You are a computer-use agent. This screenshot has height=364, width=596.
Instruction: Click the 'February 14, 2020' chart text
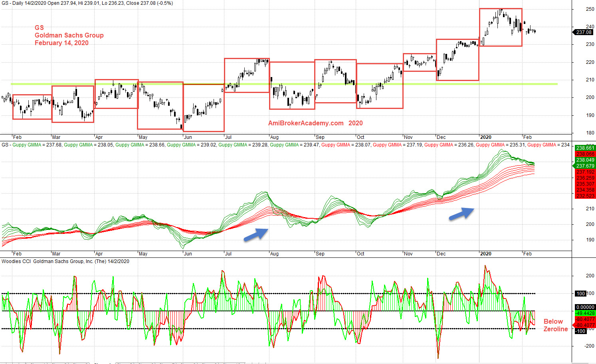(61, 43)
